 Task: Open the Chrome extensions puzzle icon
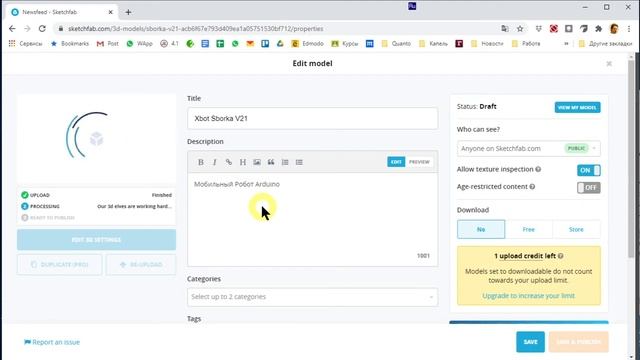[598, 29]
